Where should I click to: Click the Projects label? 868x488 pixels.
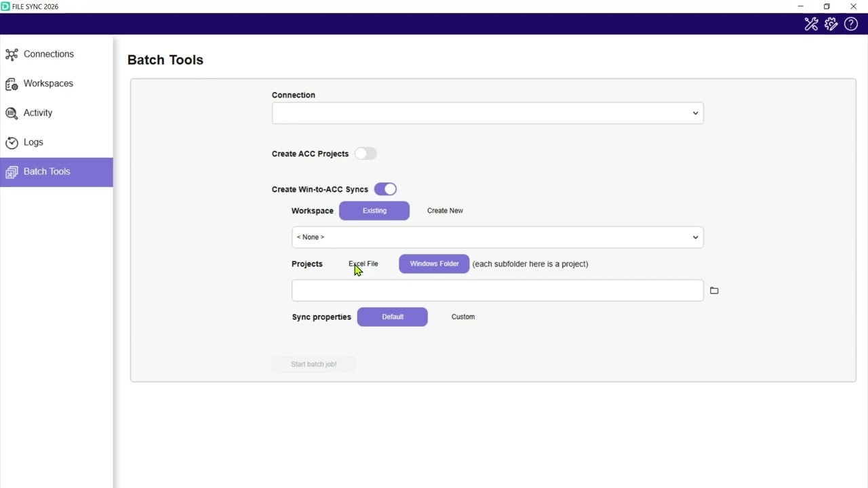point(307,264)
